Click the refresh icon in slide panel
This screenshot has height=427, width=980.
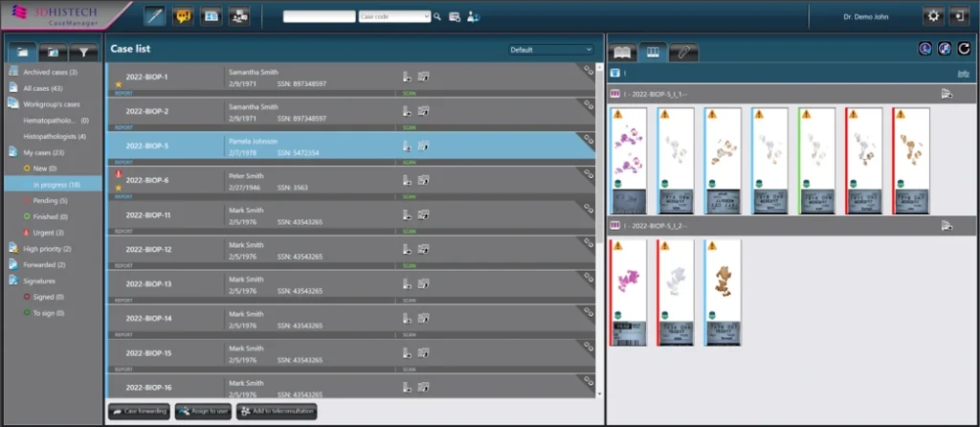965,49
